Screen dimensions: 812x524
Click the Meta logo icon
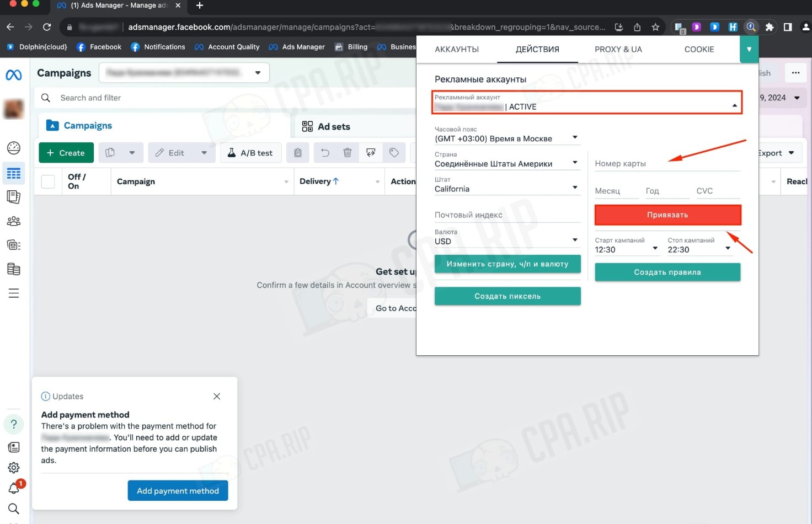[x=14, y=75]
